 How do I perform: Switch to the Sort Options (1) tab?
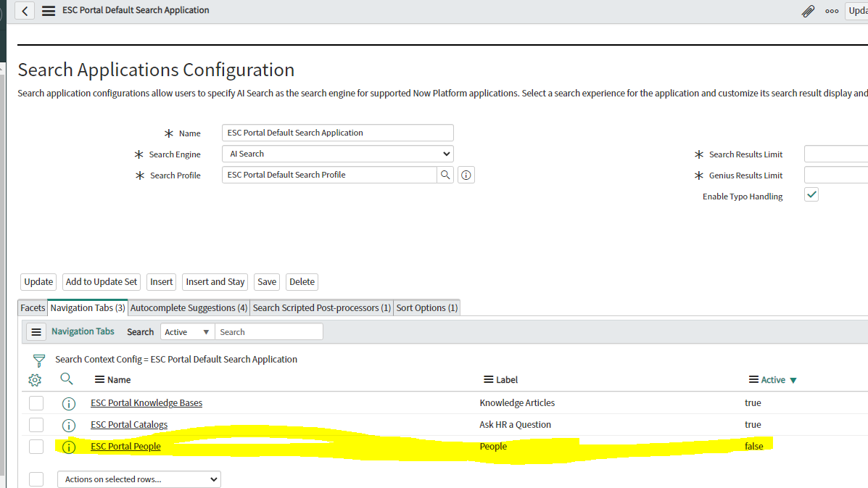click(x=427, y=307)
